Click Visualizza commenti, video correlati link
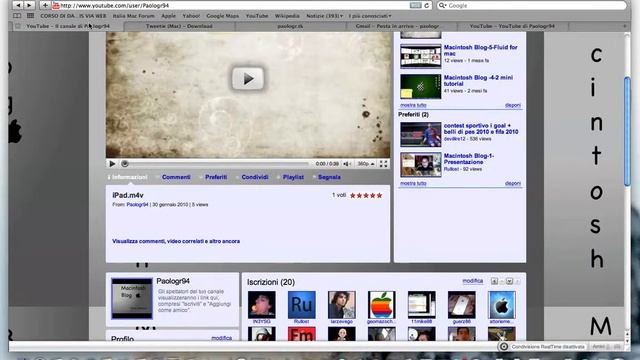 tap(176, 241)
